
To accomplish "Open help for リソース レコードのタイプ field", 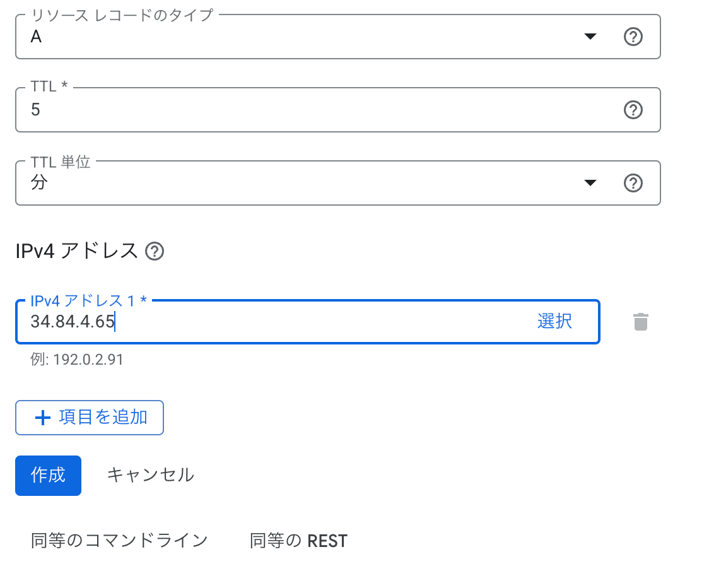I will coord(633,37).
